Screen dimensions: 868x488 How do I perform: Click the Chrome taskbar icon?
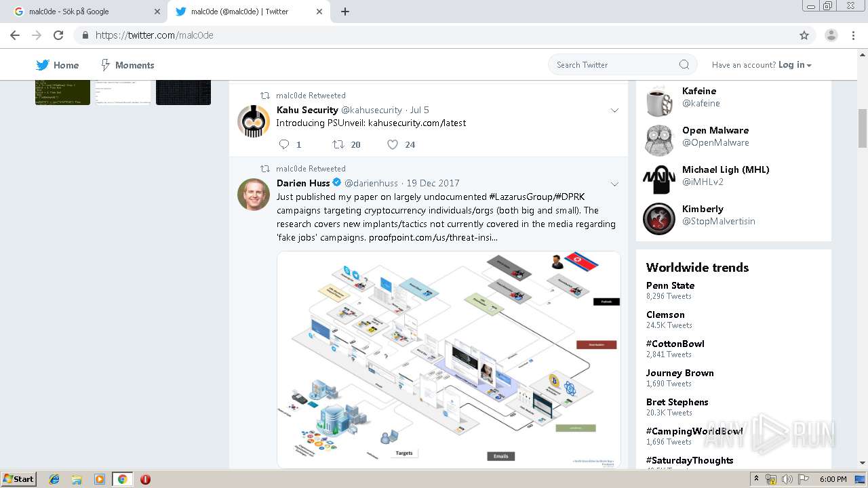122,479
